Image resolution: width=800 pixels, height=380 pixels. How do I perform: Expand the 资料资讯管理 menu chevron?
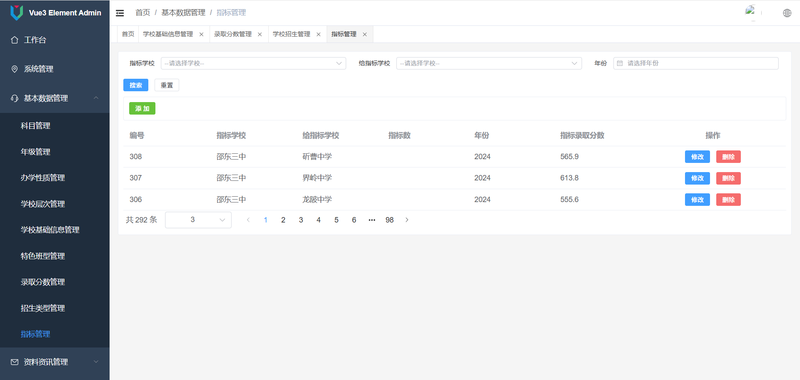coord(96,362)
